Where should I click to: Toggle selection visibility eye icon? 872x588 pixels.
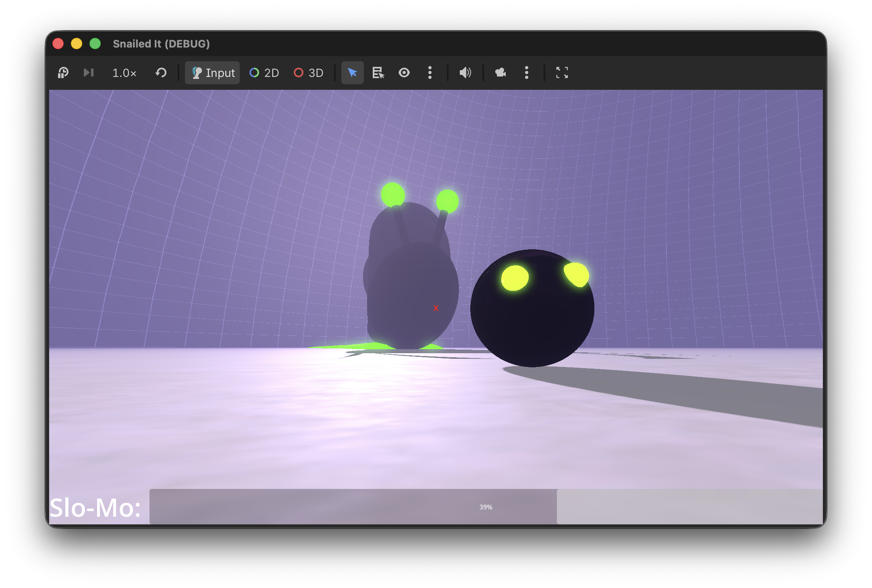point(404,73)
